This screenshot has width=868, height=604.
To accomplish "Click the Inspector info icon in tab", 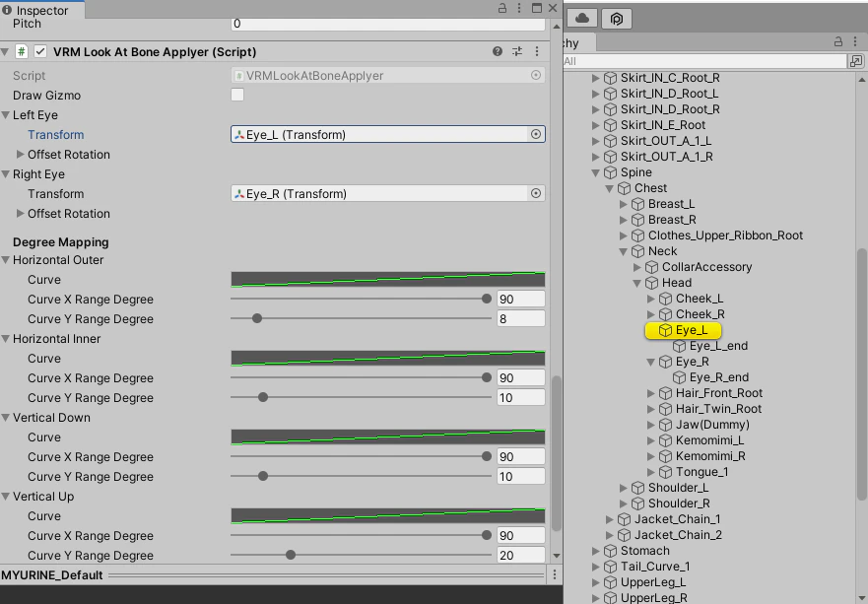I will (7, 10).
